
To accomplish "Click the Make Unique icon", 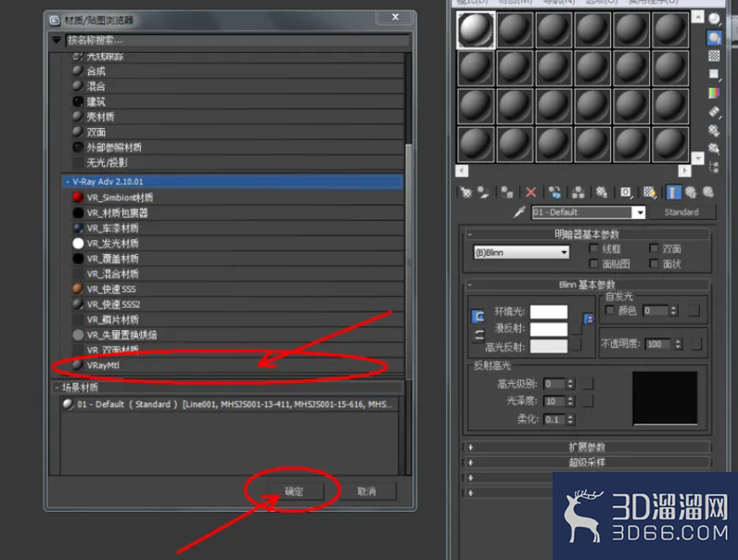I will [x=579, y=192].
